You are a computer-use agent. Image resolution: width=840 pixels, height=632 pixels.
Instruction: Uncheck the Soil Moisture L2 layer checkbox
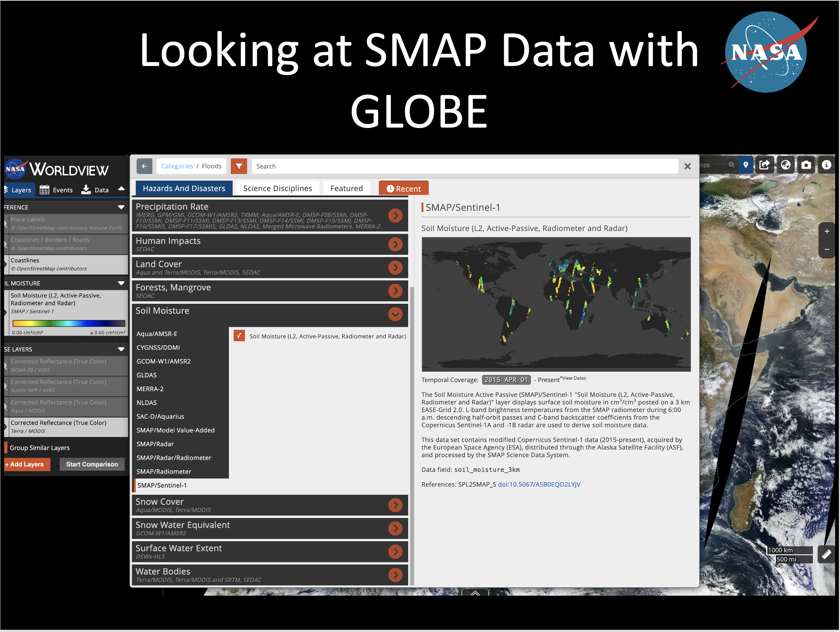[239, 336]
